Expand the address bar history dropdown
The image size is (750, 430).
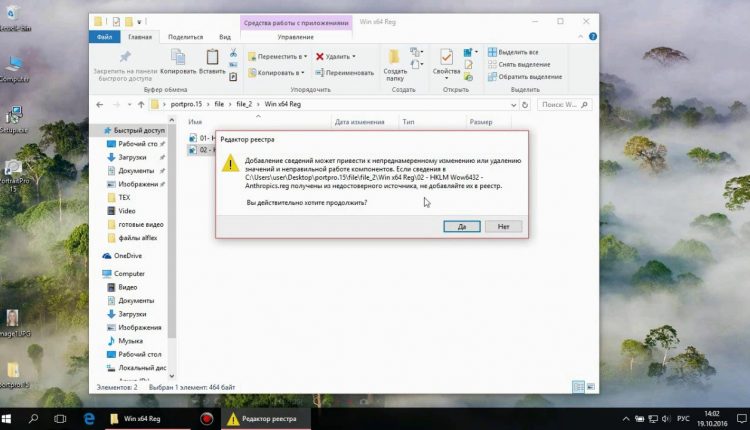[x=513, y=105]
